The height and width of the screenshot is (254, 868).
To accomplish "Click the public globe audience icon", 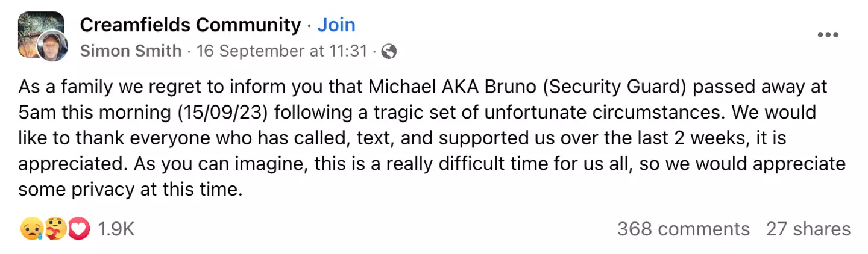I will tap(389, 52).
